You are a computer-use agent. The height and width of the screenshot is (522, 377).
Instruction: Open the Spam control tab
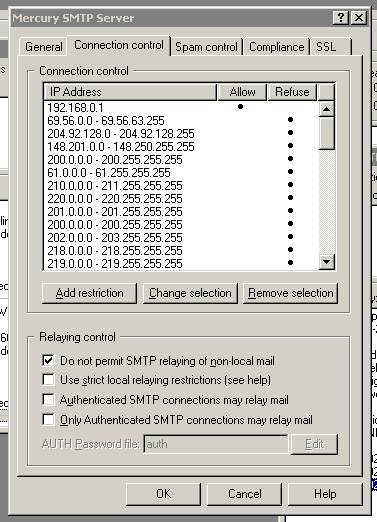coord(206,47)
